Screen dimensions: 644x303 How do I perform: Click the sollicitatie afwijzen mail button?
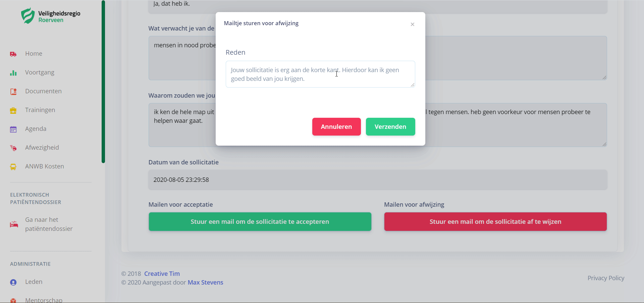coord(495,222)
